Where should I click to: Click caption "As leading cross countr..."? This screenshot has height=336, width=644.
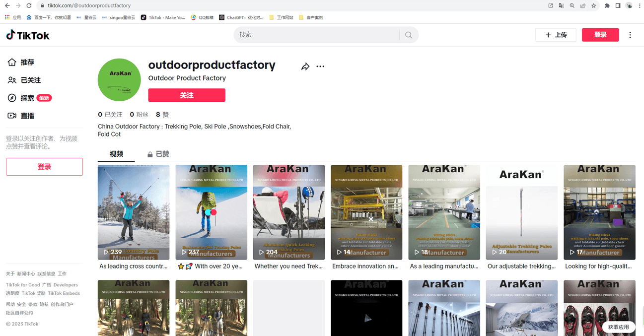click(x=134, y=267)
